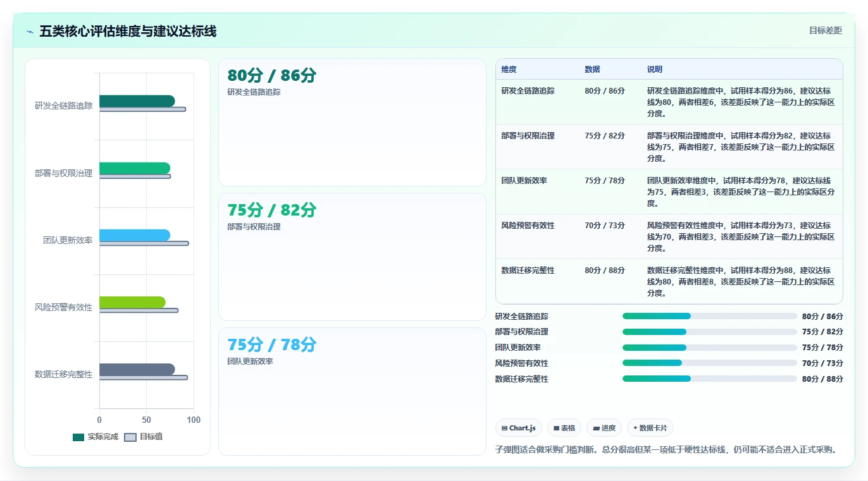Click the 数据迁移完整性 chart axis label

pos(63,375)
